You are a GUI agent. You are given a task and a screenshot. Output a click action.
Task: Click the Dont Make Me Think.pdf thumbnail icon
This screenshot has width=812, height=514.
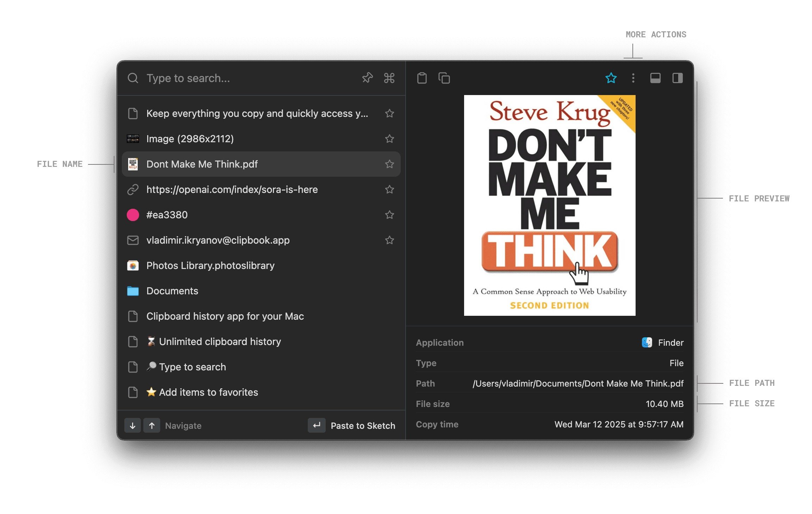point(133,164)
